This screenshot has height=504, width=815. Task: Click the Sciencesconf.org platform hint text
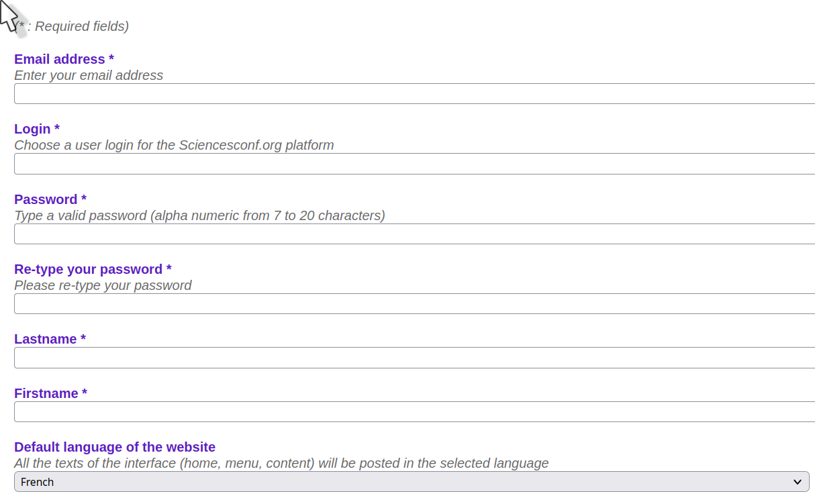click(173, 145)
